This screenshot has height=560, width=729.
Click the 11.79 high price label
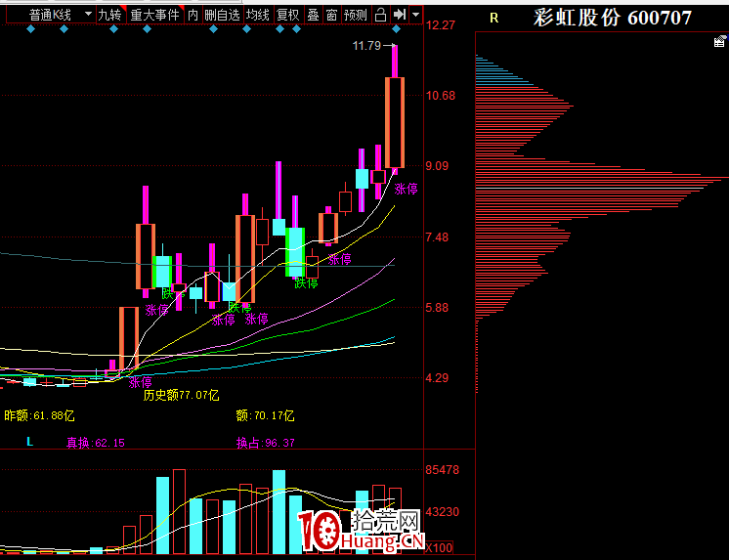pyautogui.click(x=366, y=46)
